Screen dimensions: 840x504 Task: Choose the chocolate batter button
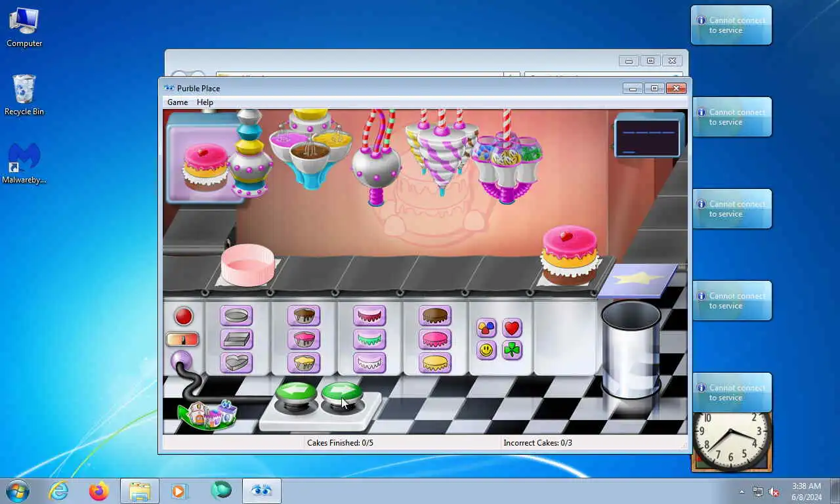(304, 316)
